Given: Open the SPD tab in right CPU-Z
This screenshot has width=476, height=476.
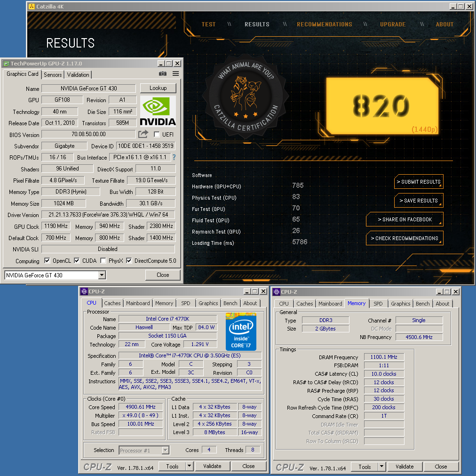Looking at the screenshot, I should (378, 304).
